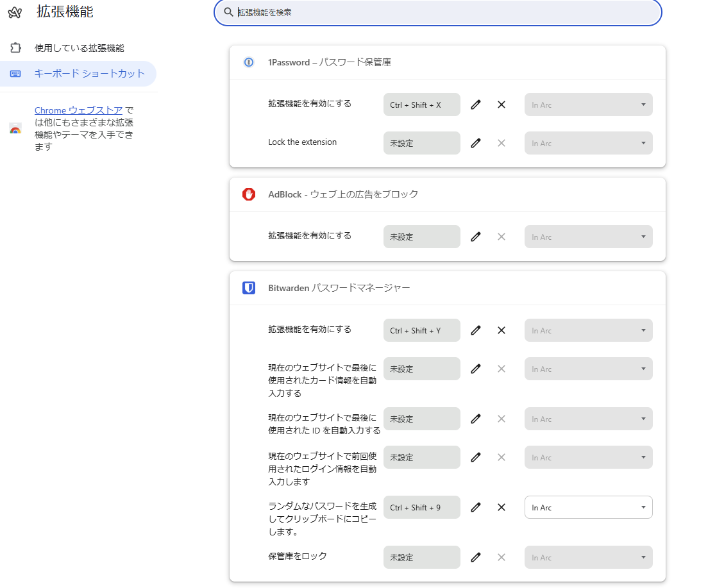
Task: Click the Bitwarden パスワードマネージャー heading
Action: coord(339,288)
